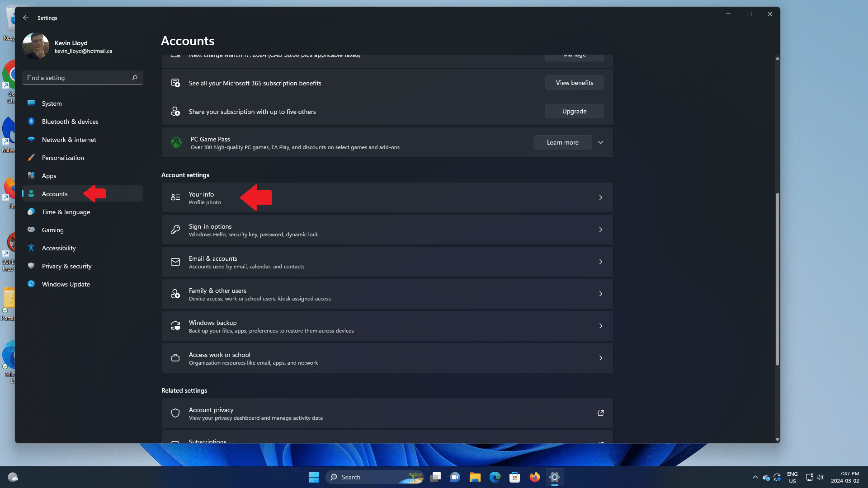This screenshot has width=868, height=488.
Task: Click the settings page vertical scrollbar
Action: tap(777, 279)
